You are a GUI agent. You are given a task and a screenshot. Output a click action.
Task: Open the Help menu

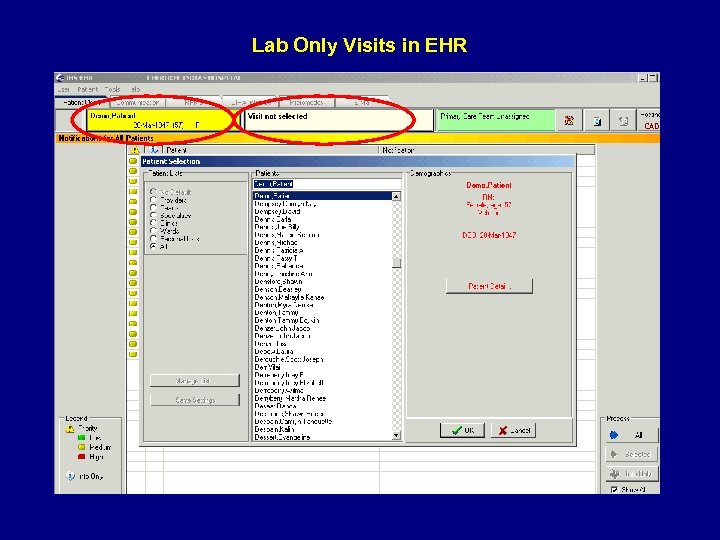coord(135,89)
